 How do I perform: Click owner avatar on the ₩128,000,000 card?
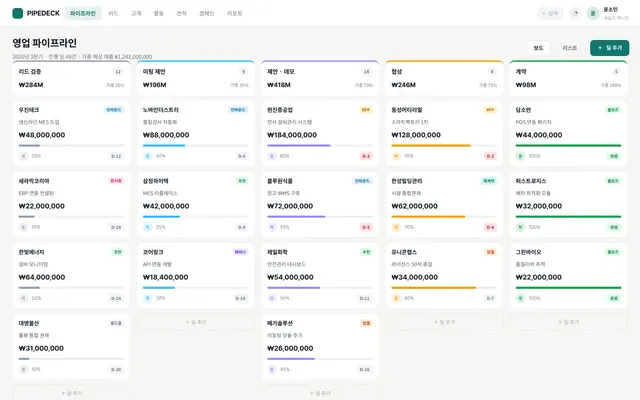(396, 156)
